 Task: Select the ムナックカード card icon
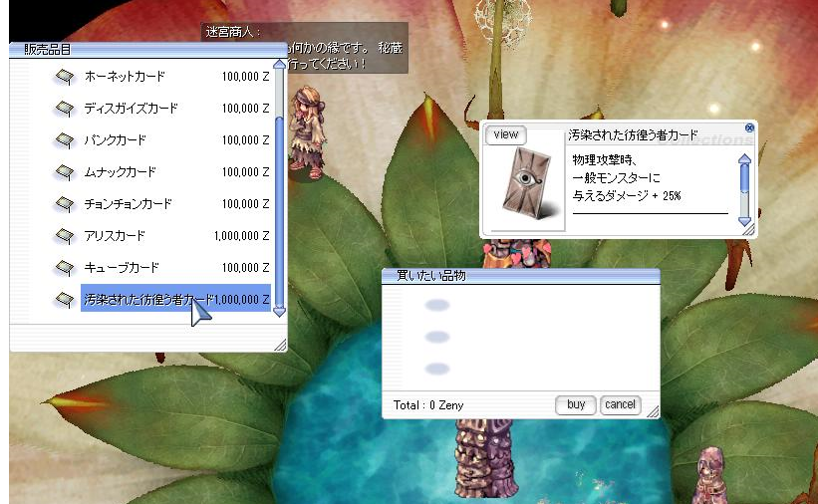click(x=64, y=172)
